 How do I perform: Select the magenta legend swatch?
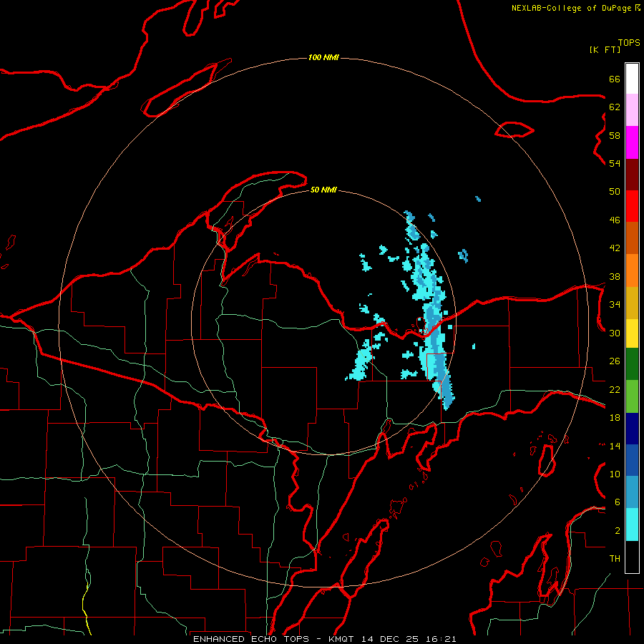632,142
